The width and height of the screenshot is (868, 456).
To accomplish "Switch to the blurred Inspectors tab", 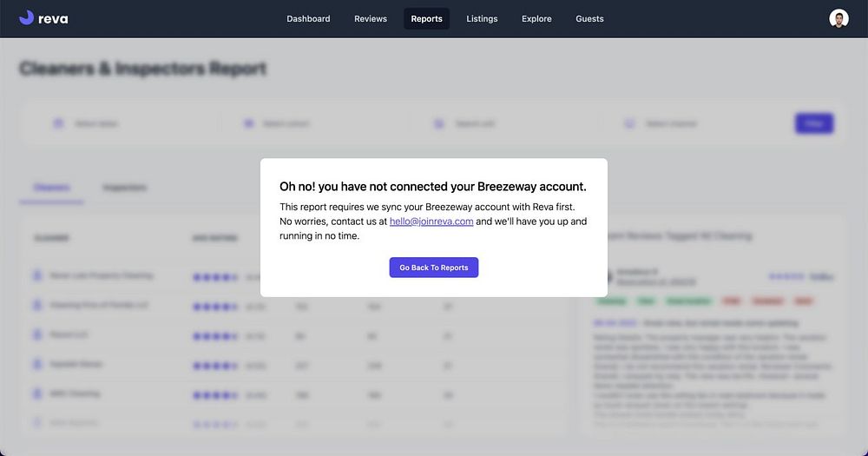I will (124, 188).
